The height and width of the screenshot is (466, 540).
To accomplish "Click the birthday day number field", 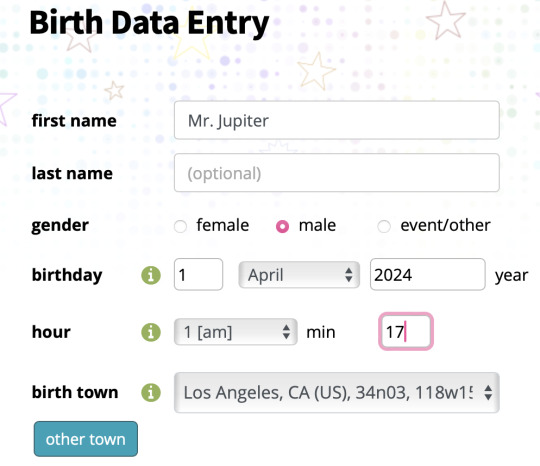I will [x=198, y=275].
